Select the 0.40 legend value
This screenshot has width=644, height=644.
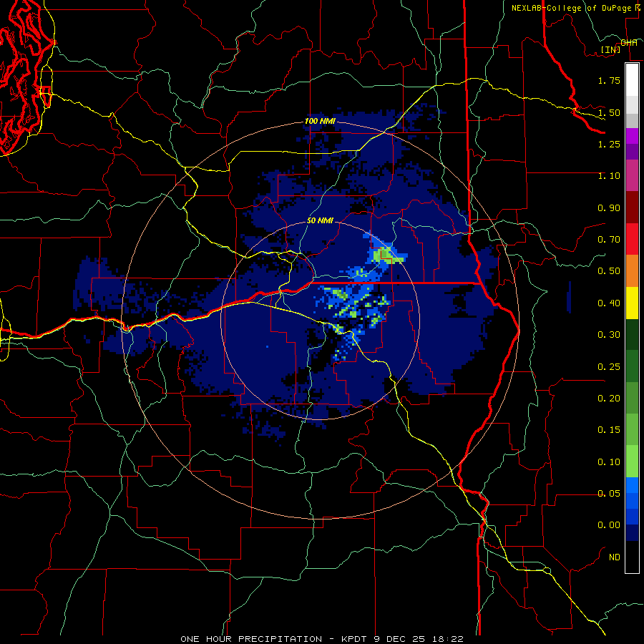(x=609, y=303)
